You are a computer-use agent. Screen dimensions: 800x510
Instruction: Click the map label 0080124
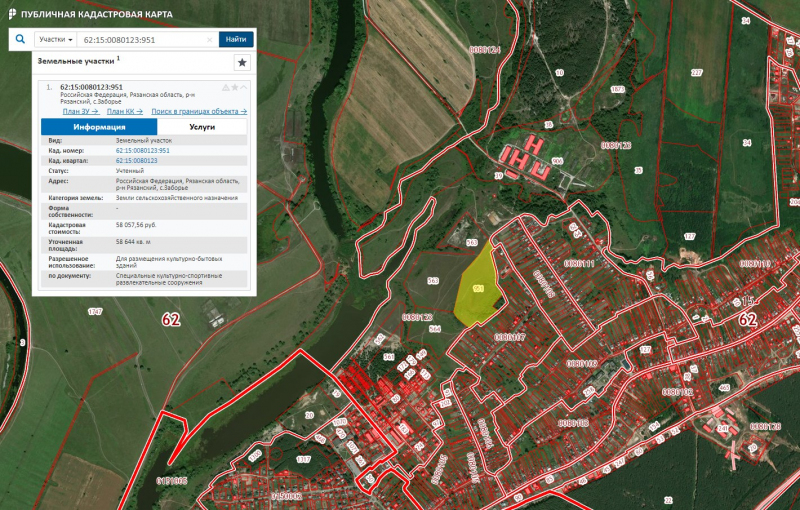click(485, 50)
